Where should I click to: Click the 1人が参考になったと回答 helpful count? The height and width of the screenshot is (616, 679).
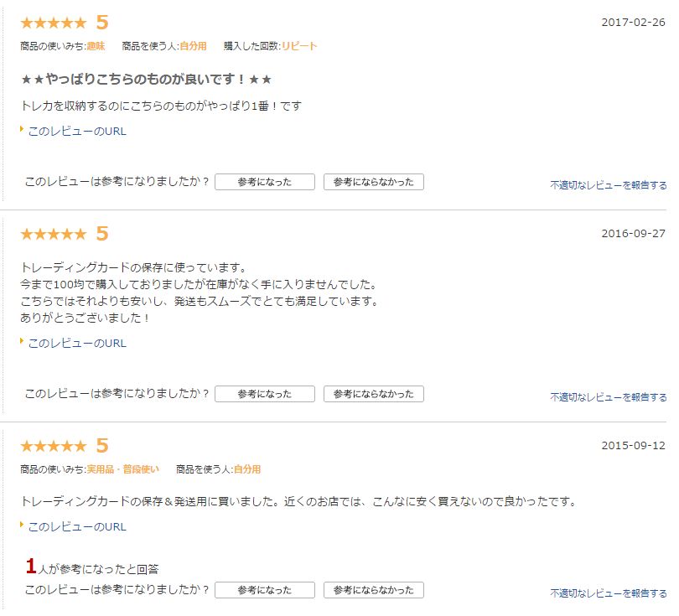click(x=92, y=568)
